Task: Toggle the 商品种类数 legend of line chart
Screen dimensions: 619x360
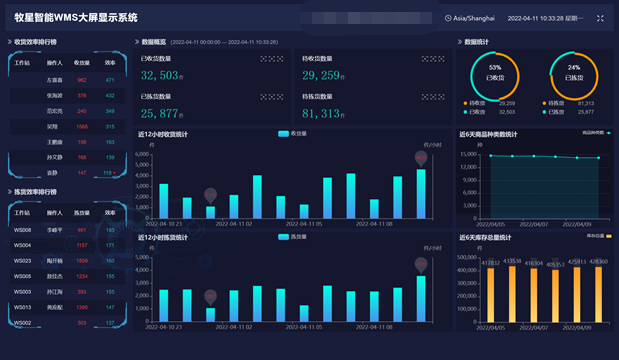Action: (597, 133)
